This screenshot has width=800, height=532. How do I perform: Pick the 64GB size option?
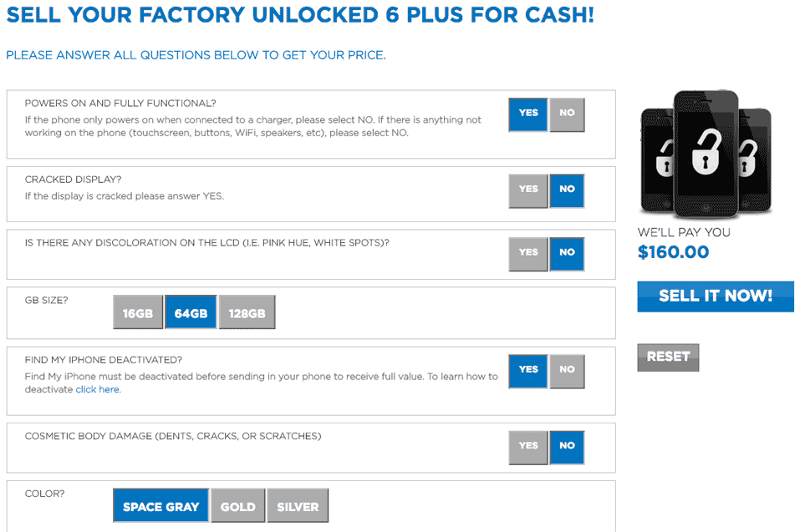tap(191, 312)
